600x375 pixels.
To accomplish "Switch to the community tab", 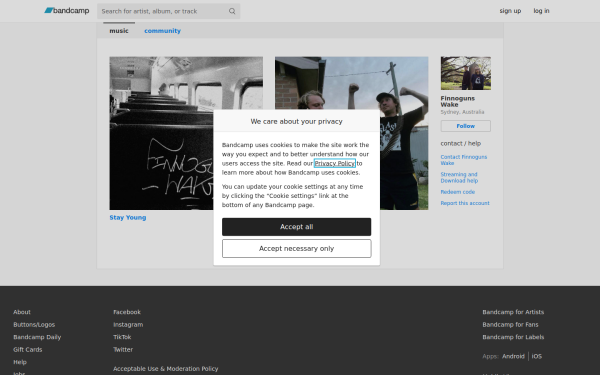I will pos(162,31).
